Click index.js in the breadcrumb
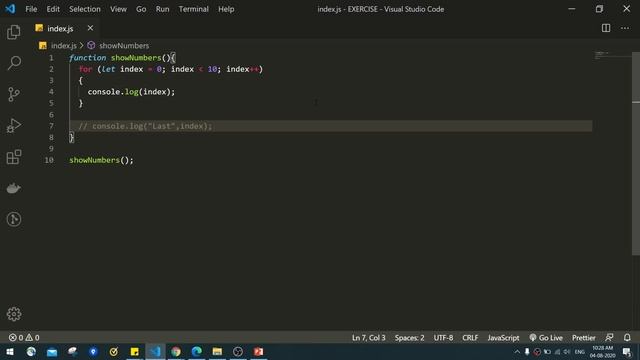The height and width of the screenshot is (360, 640). (64, 46)
